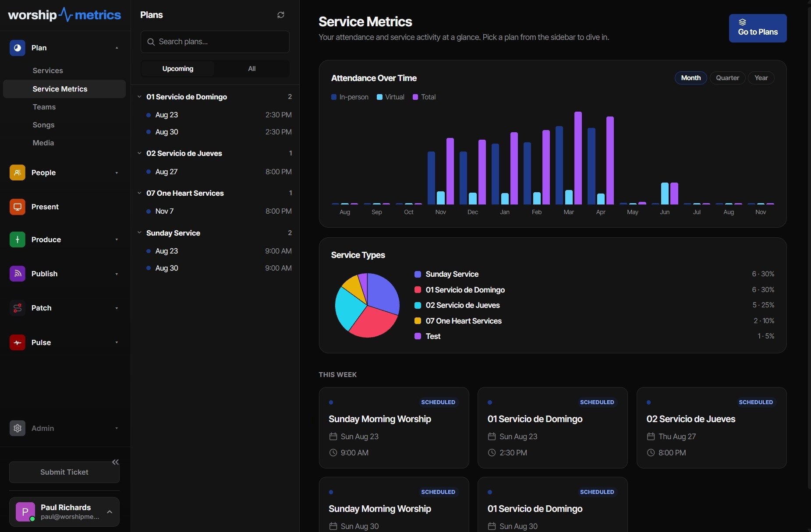811x532 pixels.
Task: Click calendar icon on 02 Servicio de Jueves card
Action: click(651, 437)
